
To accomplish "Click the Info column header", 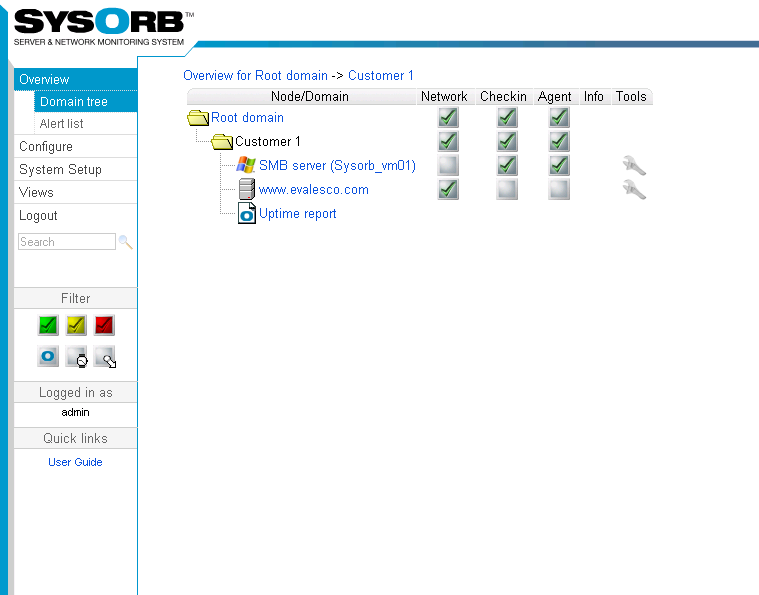I will (593, 96).
